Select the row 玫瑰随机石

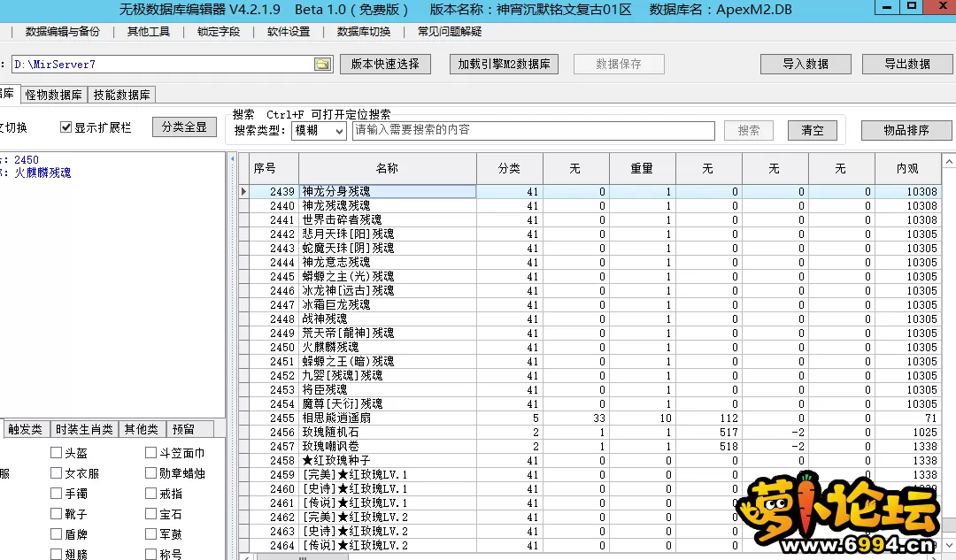coord(589,432)
